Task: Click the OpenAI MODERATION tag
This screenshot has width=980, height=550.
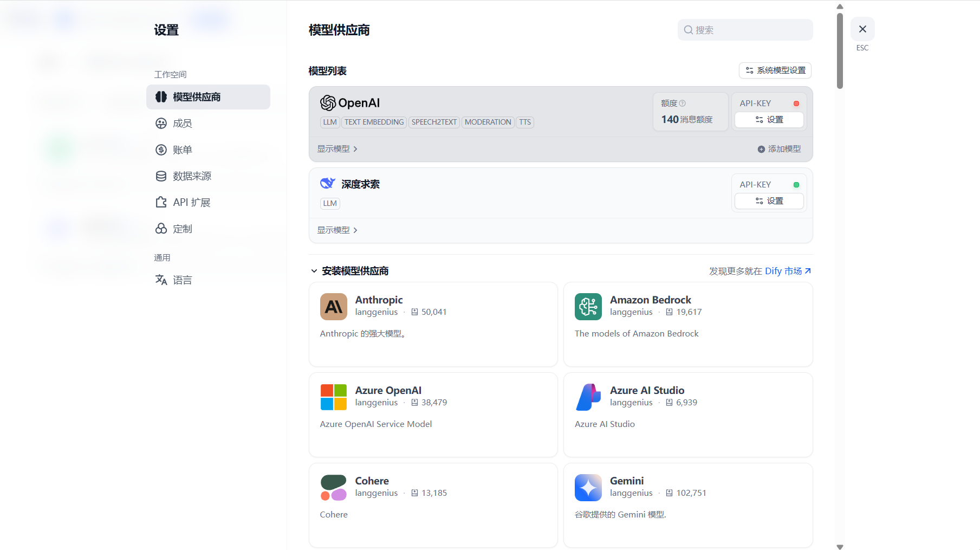Action: pos(488,122)
